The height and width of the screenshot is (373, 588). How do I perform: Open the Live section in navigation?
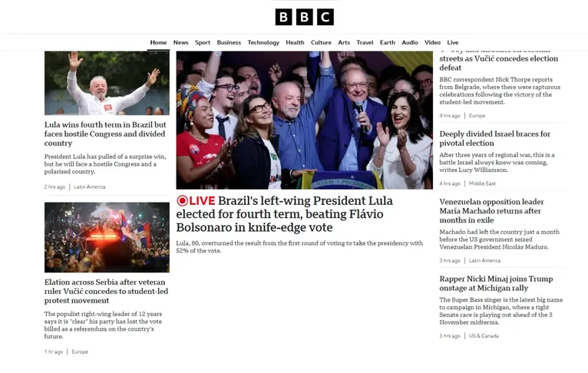tap(453, 43)
